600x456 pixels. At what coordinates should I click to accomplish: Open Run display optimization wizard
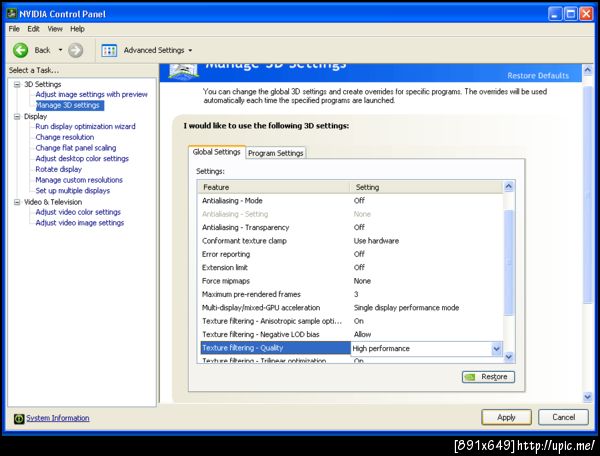[x=85, y=126]
